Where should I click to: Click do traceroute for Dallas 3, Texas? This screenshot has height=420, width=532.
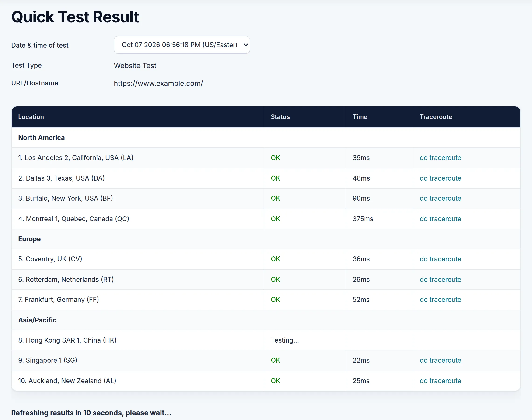click(x=440, y=178)
